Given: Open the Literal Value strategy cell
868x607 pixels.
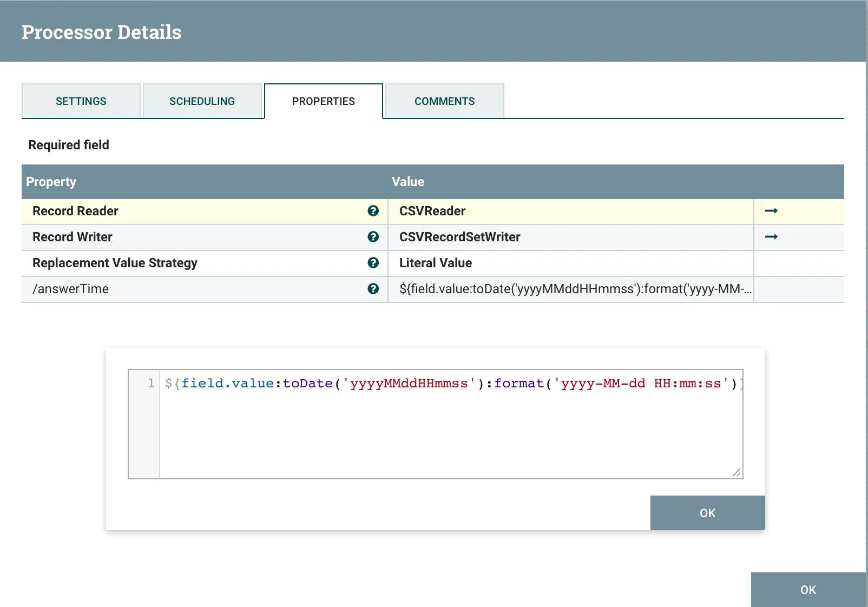Looking at the screenshot, I should tap(570, 263).
